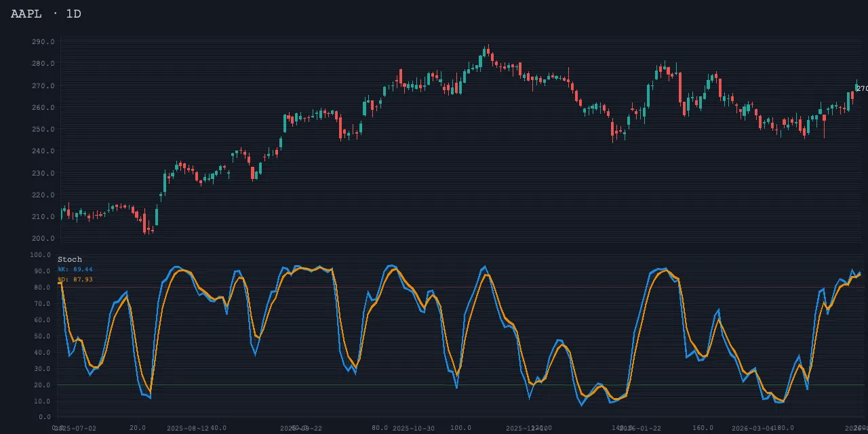Click the 2026-03-04 date label

coord(753,429)
